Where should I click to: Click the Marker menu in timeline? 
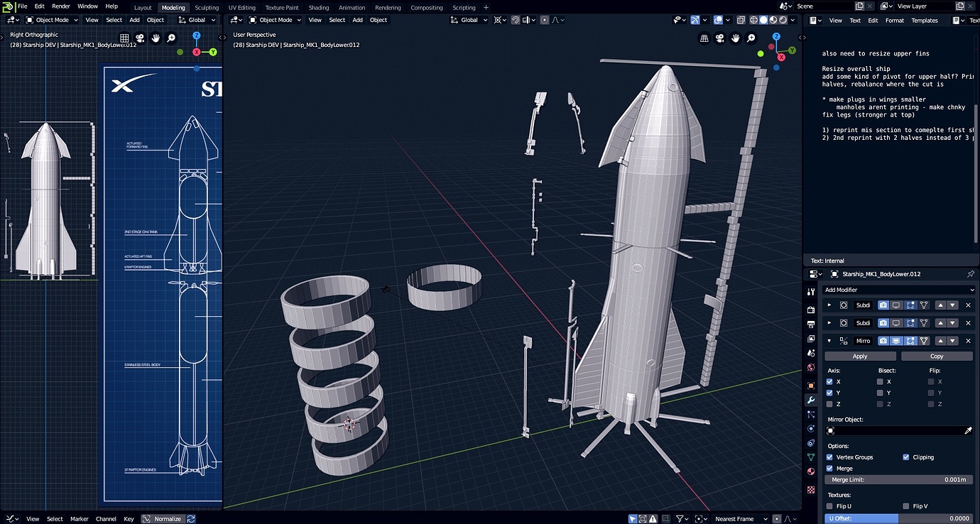click(x=80, y=519)
